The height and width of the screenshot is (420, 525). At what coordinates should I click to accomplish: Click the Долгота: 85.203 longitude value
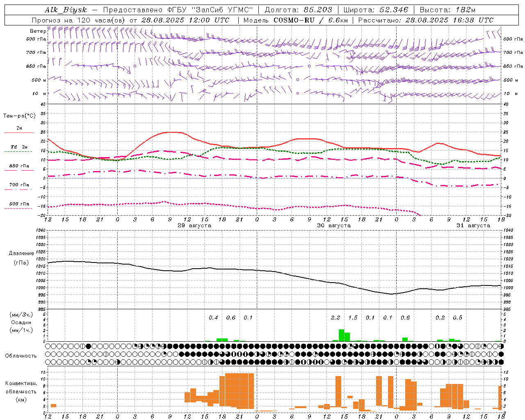click(x=299, y=10)
